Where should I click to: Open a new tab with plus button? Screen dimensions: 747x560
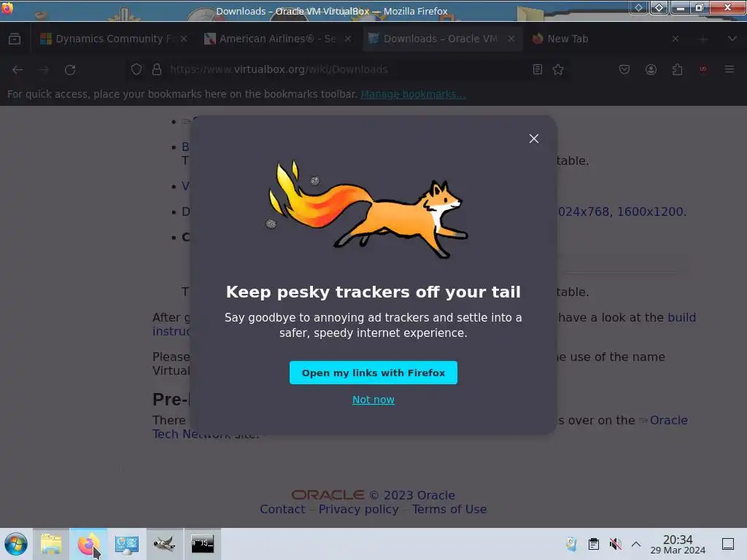point(703,39)
